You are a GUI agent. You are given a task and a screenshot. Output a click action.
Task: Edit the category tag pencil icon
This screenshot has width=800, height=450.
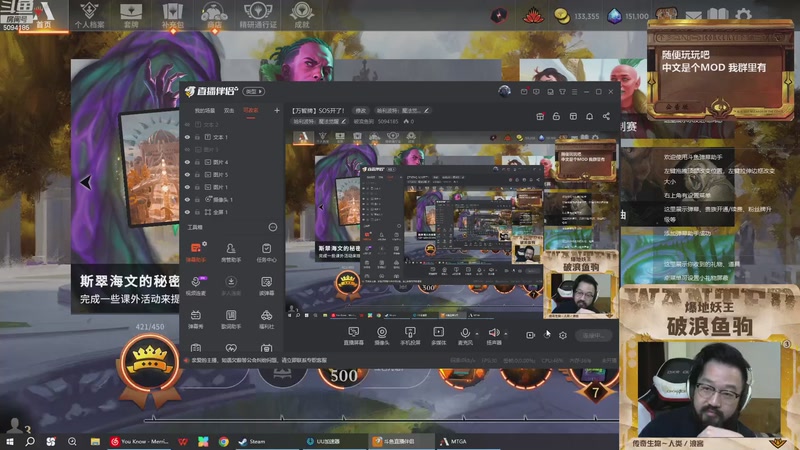click(427, 110)
